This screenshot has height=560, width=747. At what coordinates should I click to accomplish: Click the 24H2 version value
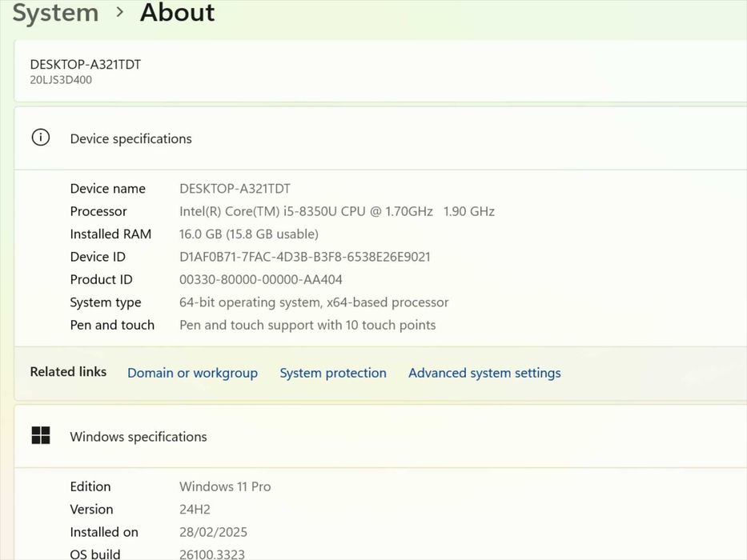pos(196,509)
